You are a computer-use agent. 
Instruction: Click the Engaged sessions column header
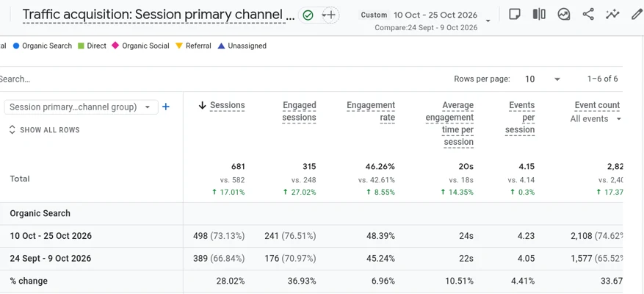(300, 112)
